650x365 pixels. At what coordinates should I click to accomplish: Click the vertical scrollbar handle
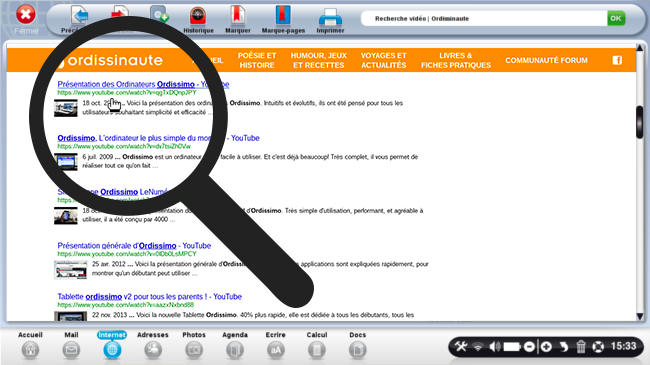tap(640, 122)
